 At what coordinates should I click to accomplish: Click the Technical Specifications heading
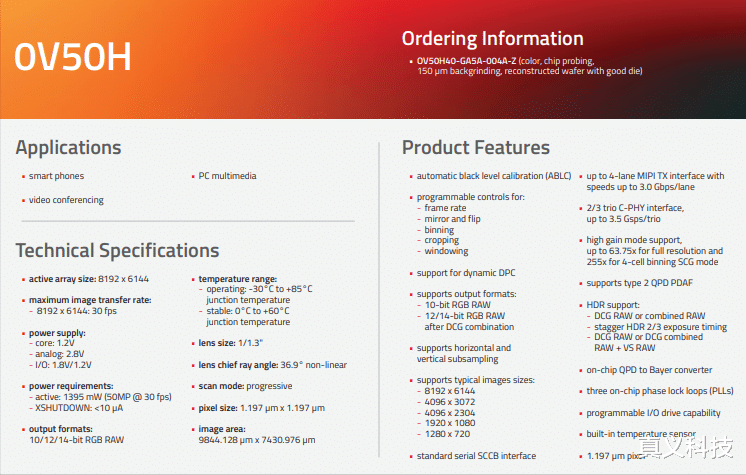click(118, 250)
